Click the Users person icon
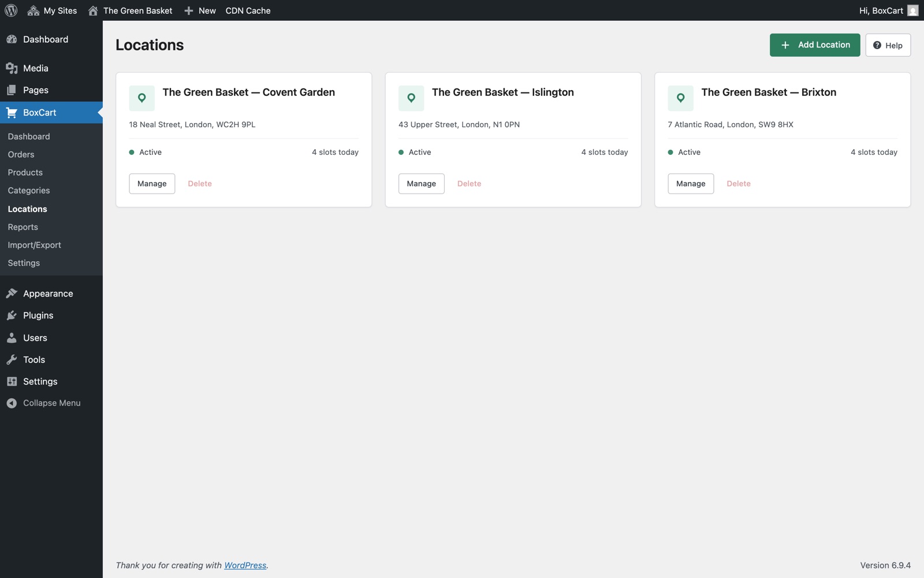Viewport: 924px width, 578px height. [12, 338]
